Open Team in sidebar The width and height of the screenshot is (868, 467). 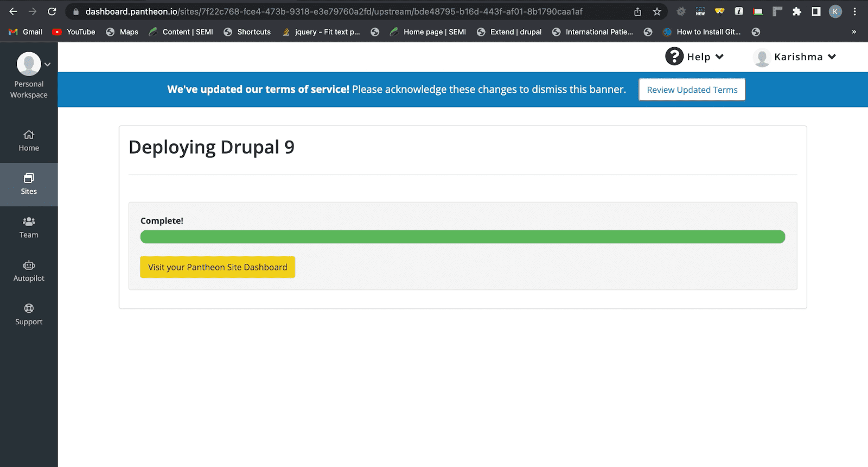(29, 228)
